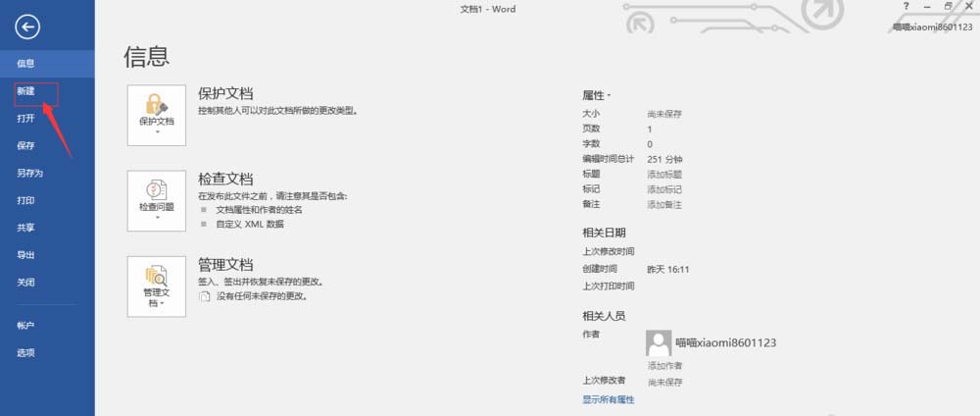Click the 信息 page title
Image resolution: width=980 pixels, height=416 pixels.
(x=147, y=56)
